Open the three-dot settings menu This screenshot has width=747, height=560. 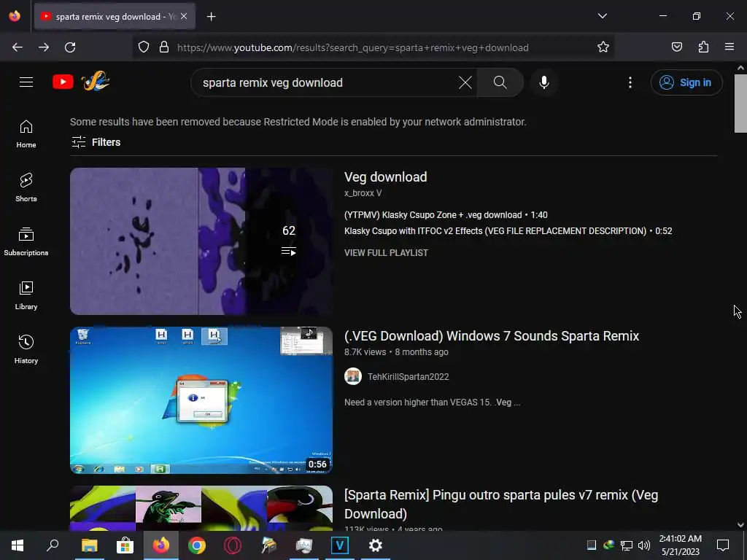(x=630, y=82)
